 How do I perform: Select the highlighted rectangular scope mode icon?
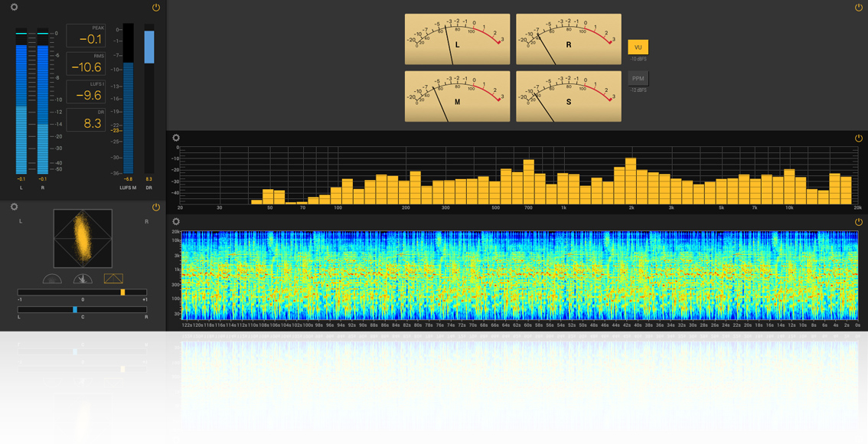(113, 279)
